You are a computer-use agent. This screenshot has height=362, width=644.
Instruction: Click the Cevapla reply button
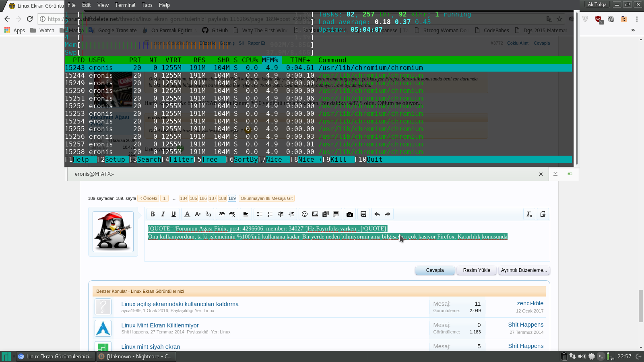pyautogui.click(x=435, y=270)
